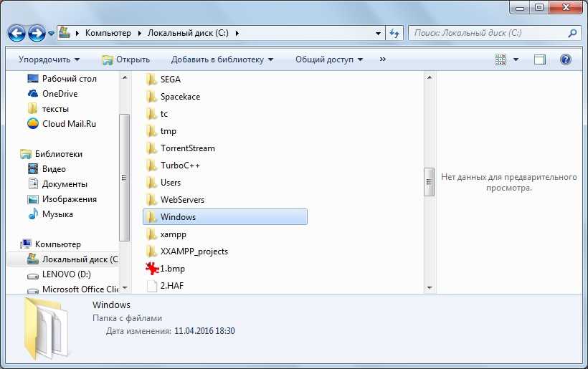Click Компьютер in the address bar

108,33
